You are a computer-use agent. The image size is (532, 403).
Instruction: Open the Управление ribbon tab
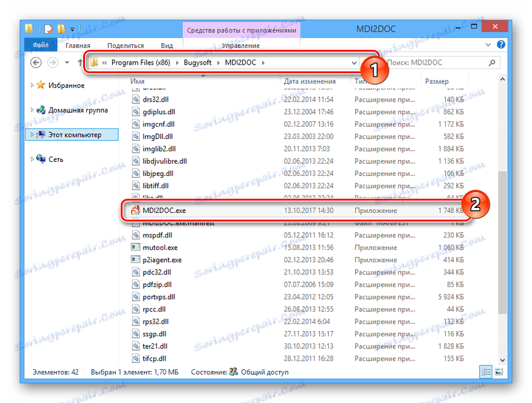(x=241, y=46)
